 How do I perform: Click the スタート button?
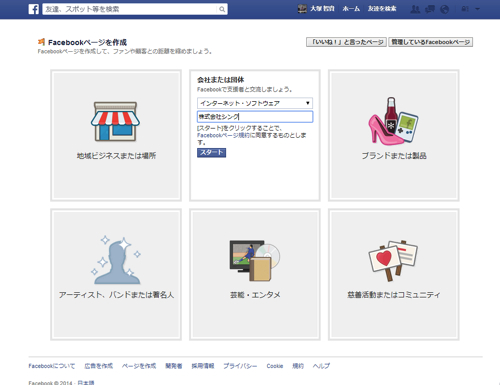tap(211, 152)
